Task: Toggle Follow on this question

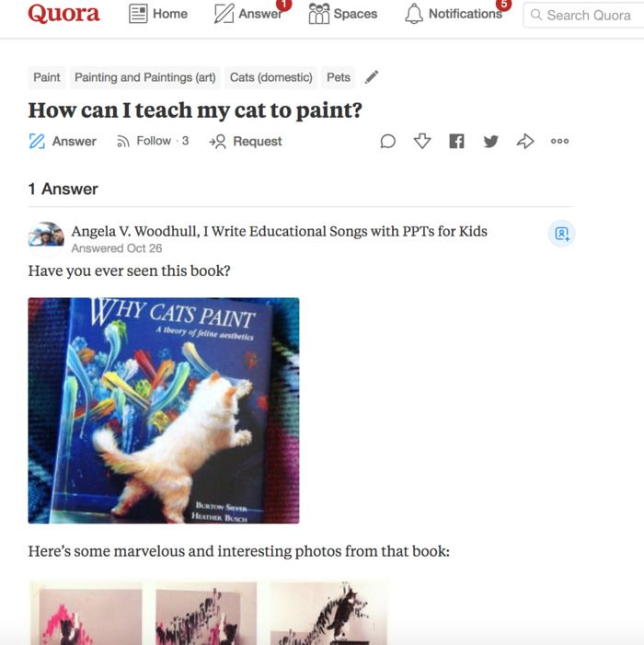Action: click(153, 141)
